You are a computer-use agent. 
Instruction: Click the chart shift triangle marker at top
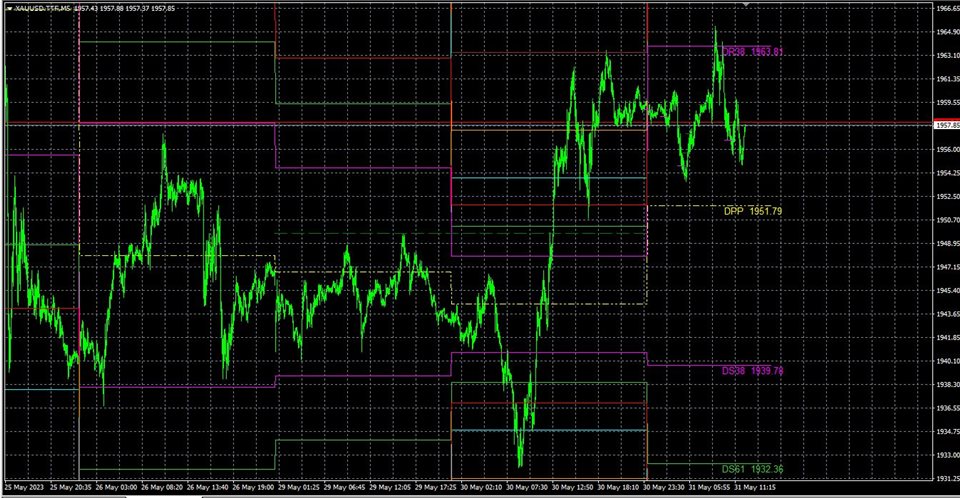tap(745, 5)
